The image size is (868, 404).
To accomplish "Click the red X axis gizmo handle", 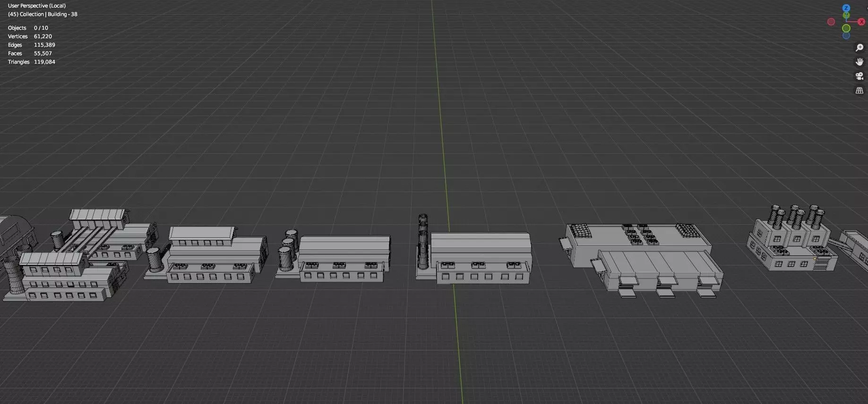I will (x=861, y=22).
